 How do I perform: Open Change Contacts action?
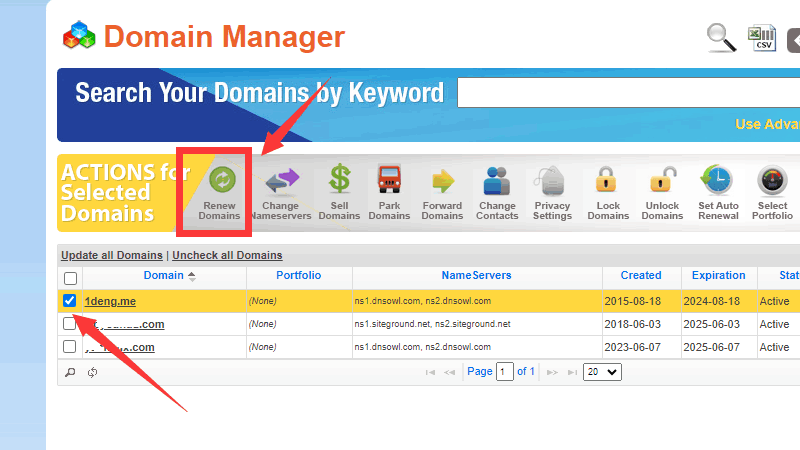(x=497, y=194)
